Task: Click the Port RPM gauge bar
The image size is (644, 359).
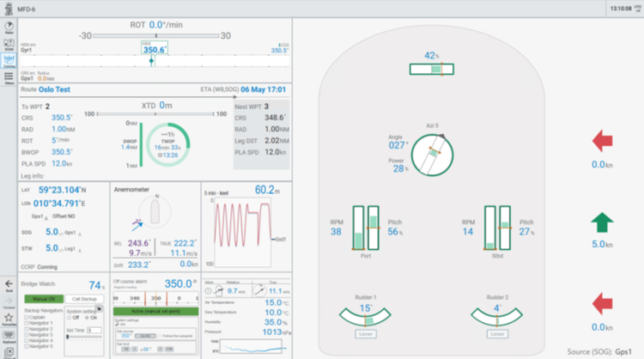Action: coord(359,228)
